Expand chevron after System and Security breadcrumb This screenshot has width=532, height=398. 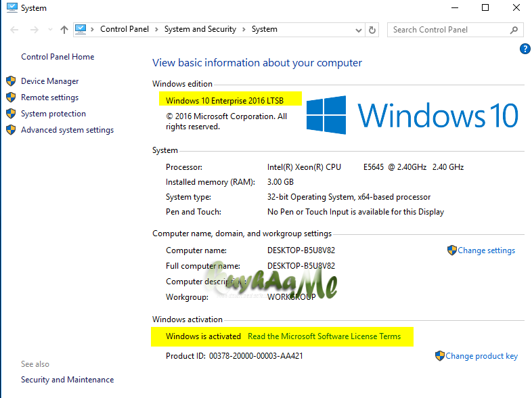coord(244,30)
